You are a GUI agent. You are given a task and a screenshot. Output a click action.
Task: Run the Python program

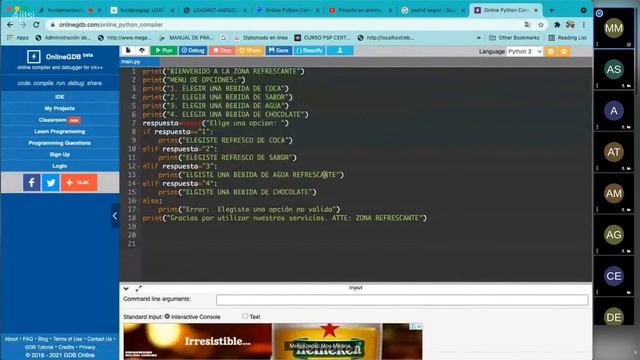[x=164, y=51]
